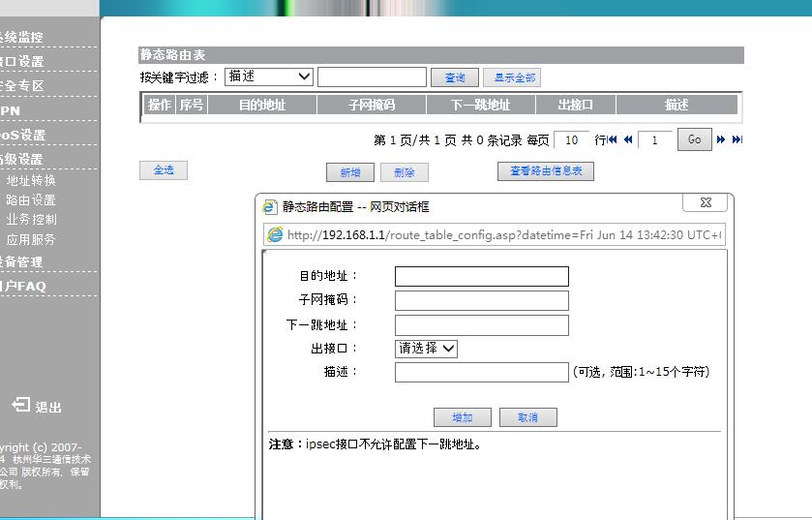The image size is (812, 520).
Task: Open 接口设置 menu in sidebar
Action: 21,61
